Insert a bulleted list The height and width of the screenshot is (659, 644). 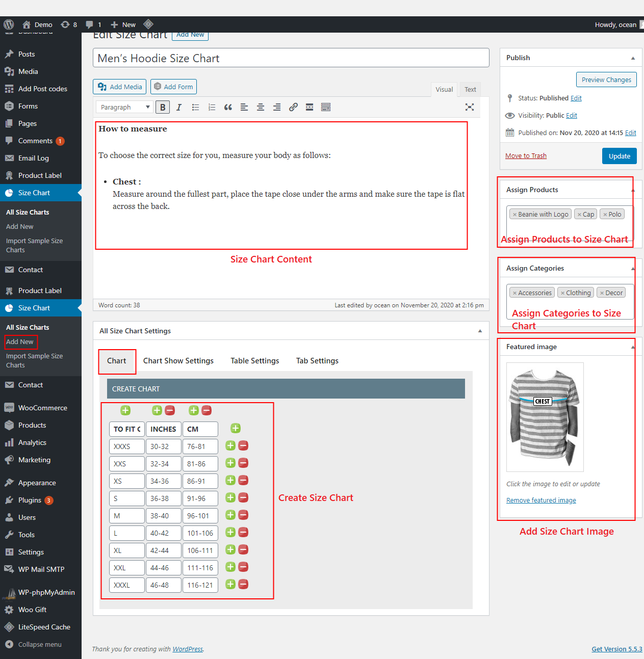tap(195, 107)
